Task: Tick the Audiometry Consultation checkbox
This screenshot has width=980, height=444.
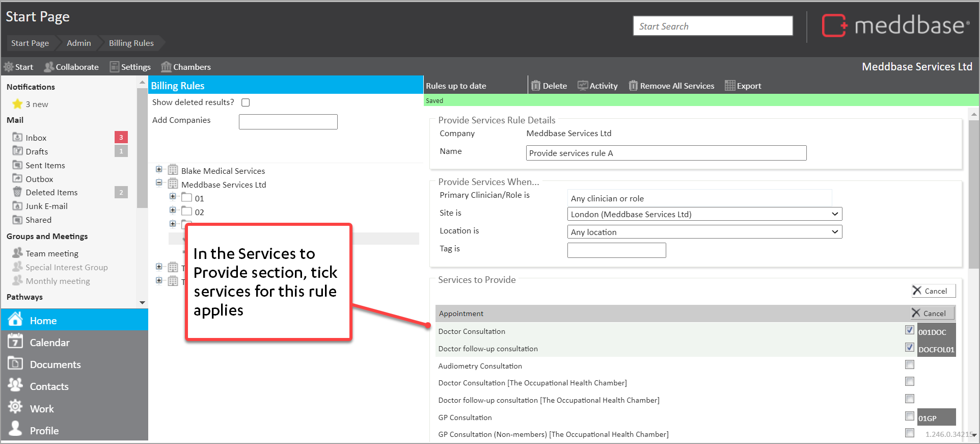Action: click(x=909, y=365)
